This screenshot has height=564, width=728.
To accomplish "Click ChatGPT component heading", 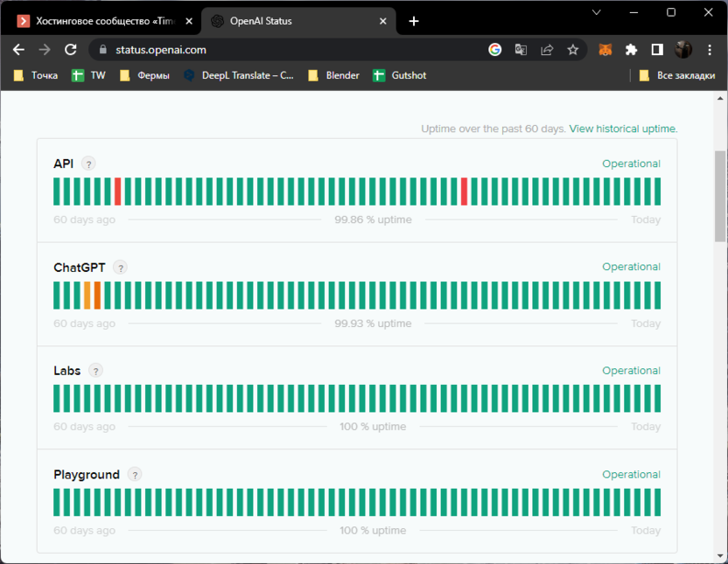I will click(x=80, y=268).
